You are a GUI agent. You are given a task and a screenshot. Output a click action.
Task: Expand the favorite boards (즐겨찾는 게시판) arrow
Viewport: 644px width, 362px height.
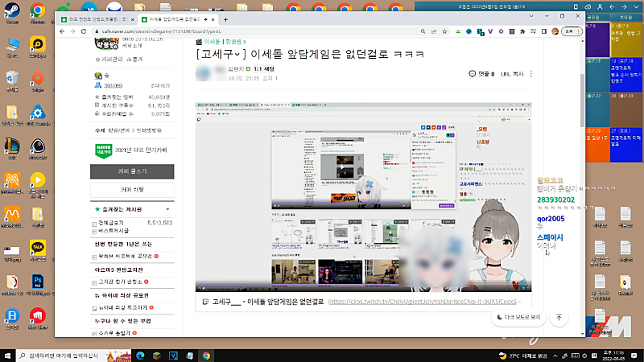click(168, 210)
